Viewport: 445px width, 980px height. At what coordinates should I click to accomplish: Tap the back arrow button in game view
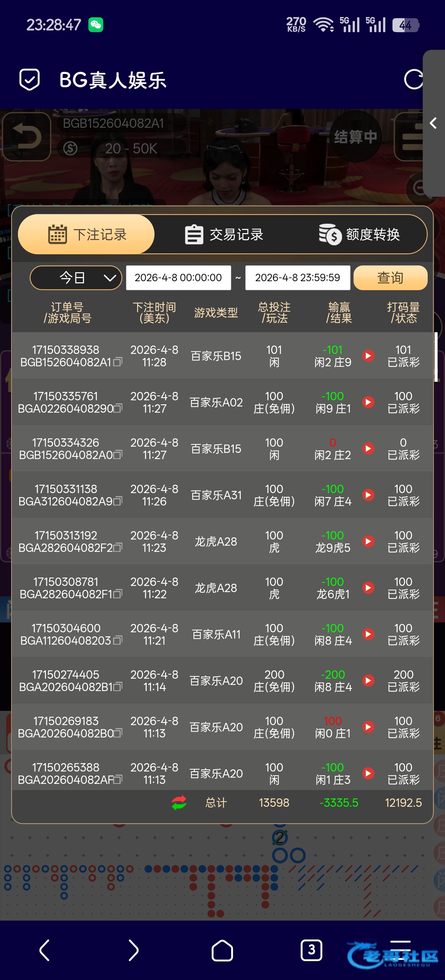coord(27,136)
